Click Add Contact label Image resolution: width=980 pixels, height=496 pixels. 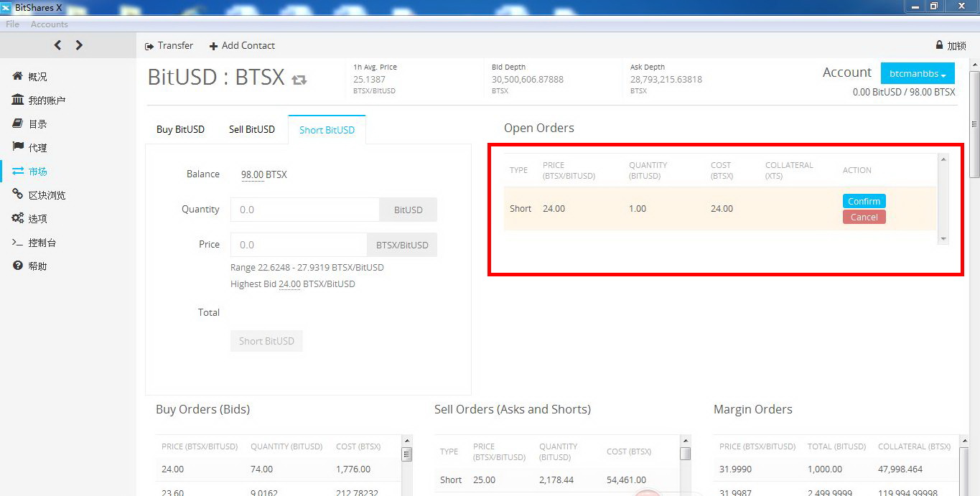[248, 45]
